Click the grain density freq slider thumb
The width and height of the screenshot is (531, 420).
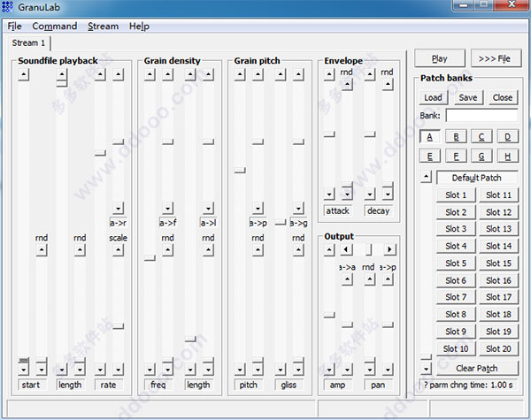pyautogui.click(x=150, y=258)
